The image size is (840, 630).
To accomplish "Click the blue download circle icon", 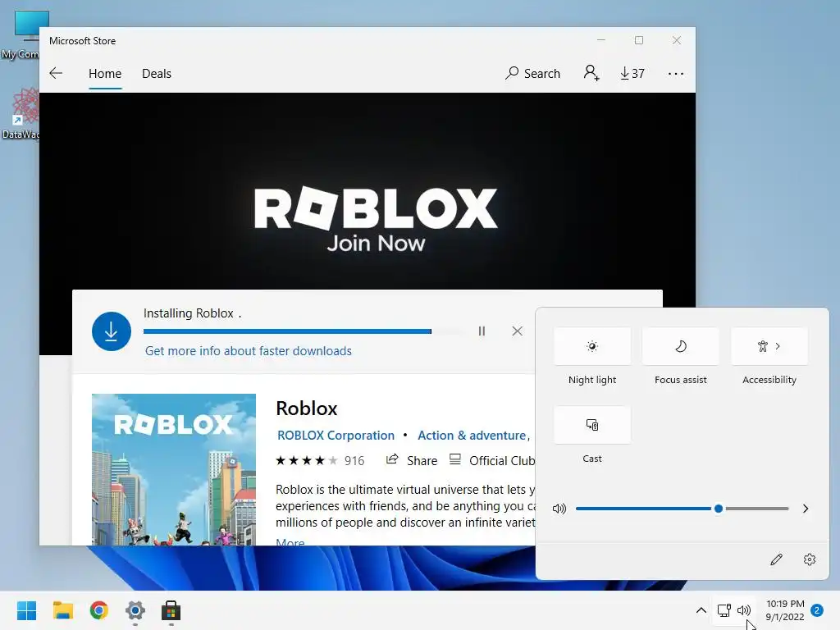I will tap(112, 331).
